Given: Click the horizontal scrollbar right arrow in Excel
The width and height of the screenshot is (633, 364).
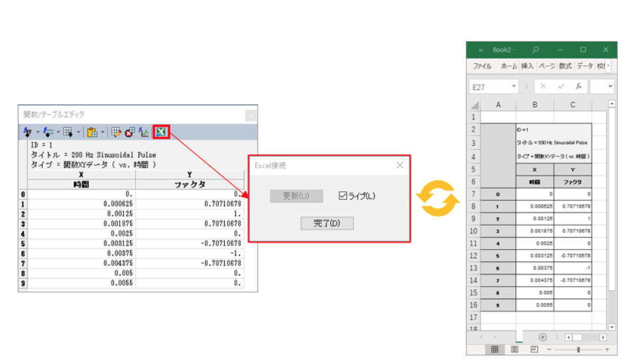Looking at the screenshot, I should (x=603, y=338).
